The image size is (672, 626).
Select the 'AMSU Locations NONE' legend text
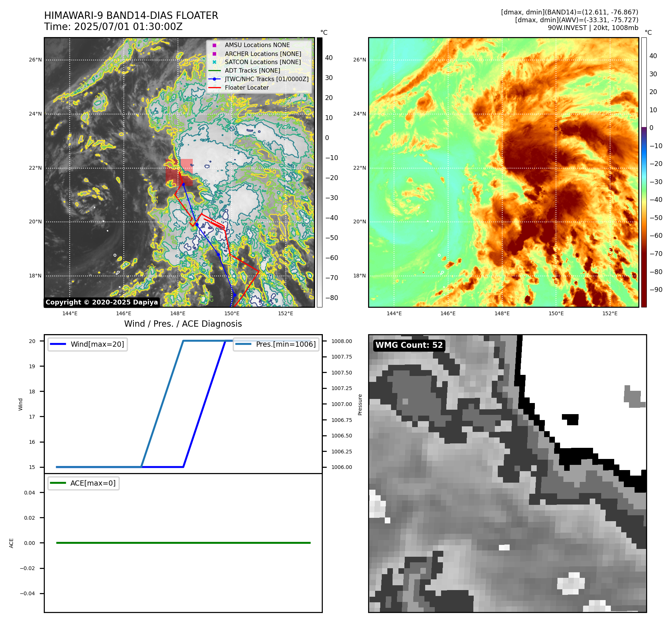pos(257,45)
